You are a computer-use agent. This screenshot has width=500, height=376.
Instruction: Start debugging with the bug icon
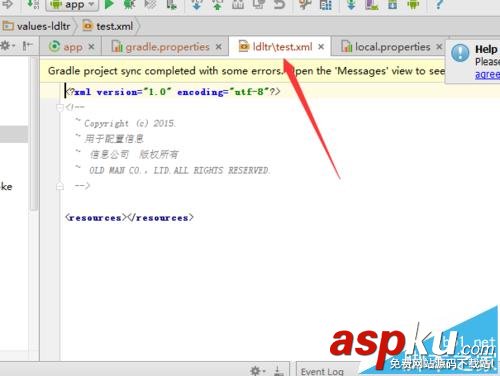129,4
